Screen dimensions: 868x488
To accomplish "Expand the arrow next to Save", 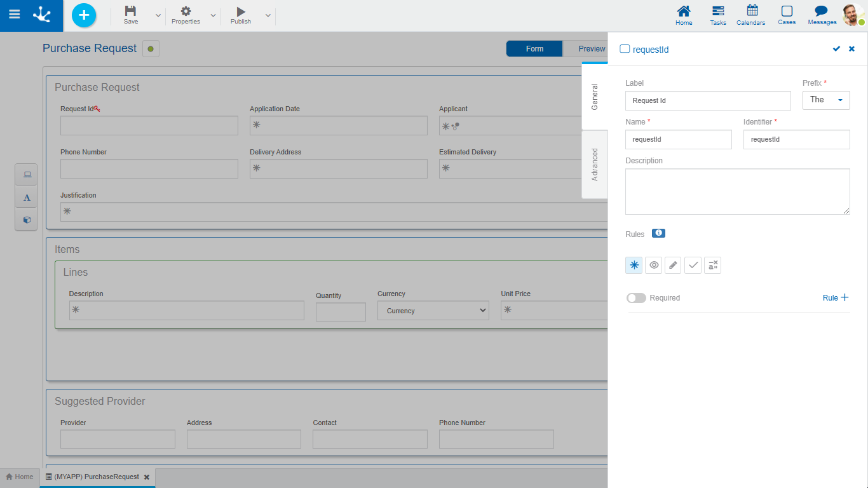I will coord(158,16).
